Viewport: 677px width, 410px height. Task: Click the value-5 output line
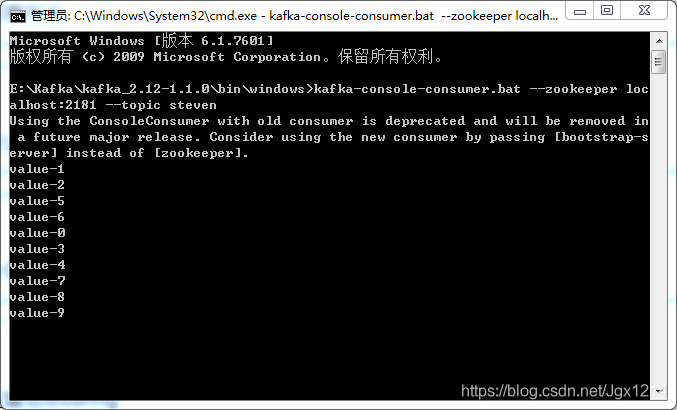click(37, 201)
